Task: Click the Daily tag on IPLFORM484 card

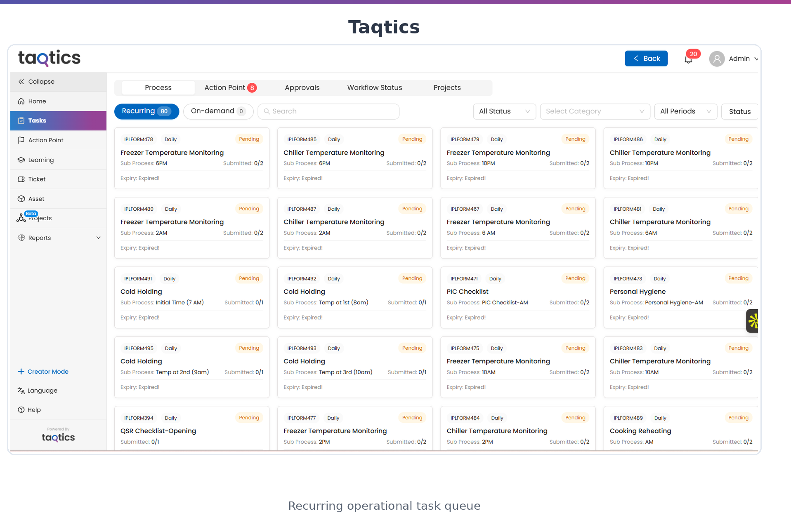Action: click(x=497, y=418)
